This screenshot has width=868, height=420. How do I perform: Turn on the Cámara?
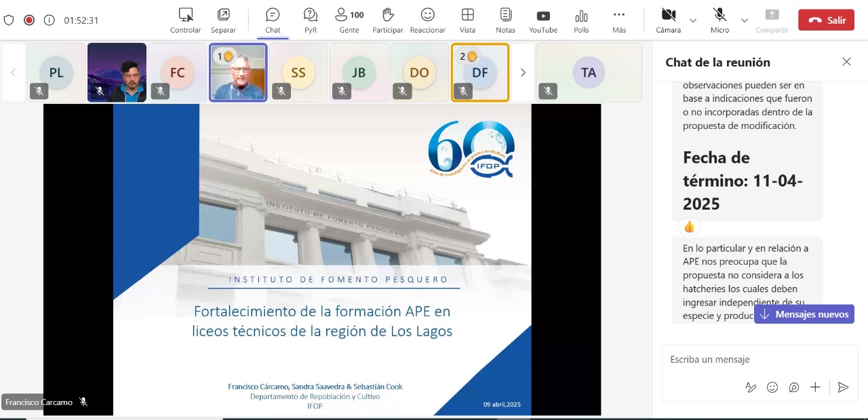coord(669,20)
